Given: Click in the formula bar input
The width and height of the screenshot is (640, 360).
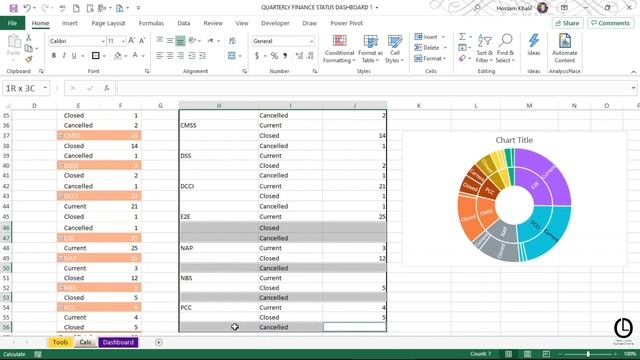Looking at the screenshot, I should (x=373, y=88).
